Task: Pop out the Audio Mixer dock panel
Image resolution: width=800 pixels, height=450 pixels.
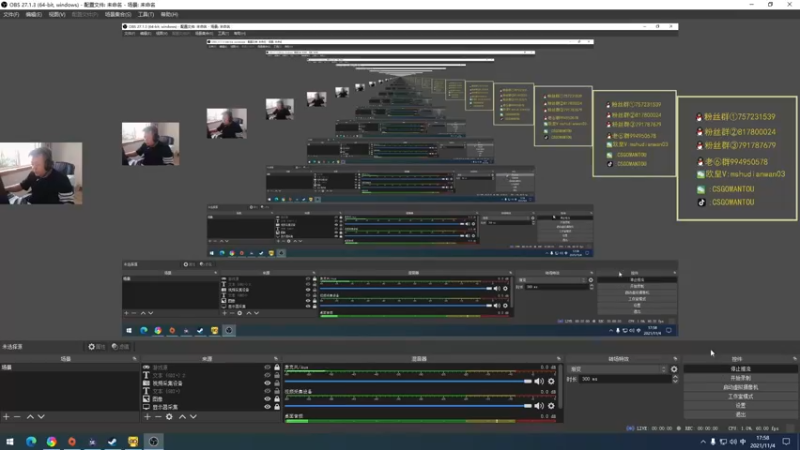Action: pos(559,359)
